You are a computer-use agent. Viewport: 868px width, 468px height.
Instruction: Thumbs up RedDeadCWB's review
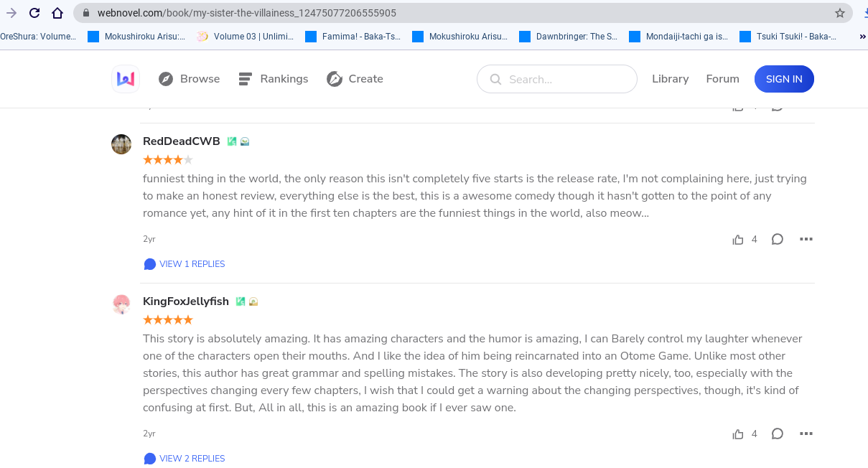pos(738,239)
